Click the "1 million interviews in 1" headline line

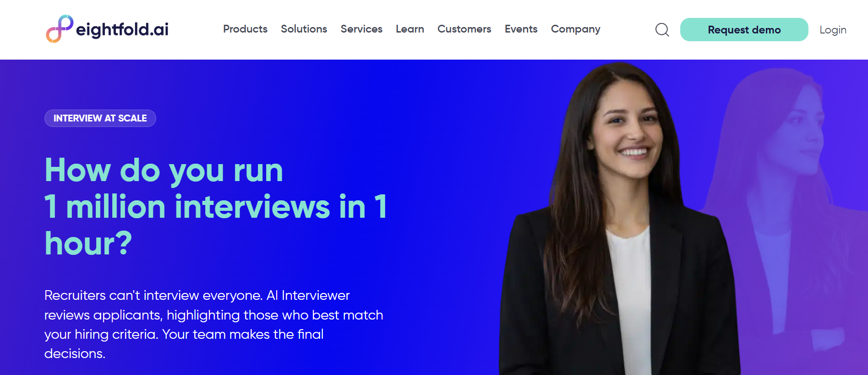tap(216, 207)
